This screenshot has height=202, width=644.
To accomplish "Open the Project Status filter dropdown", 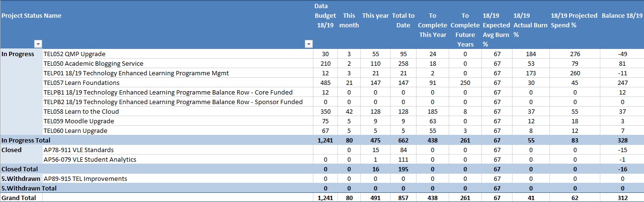I will pyautogui.click(x=38, y=44).
